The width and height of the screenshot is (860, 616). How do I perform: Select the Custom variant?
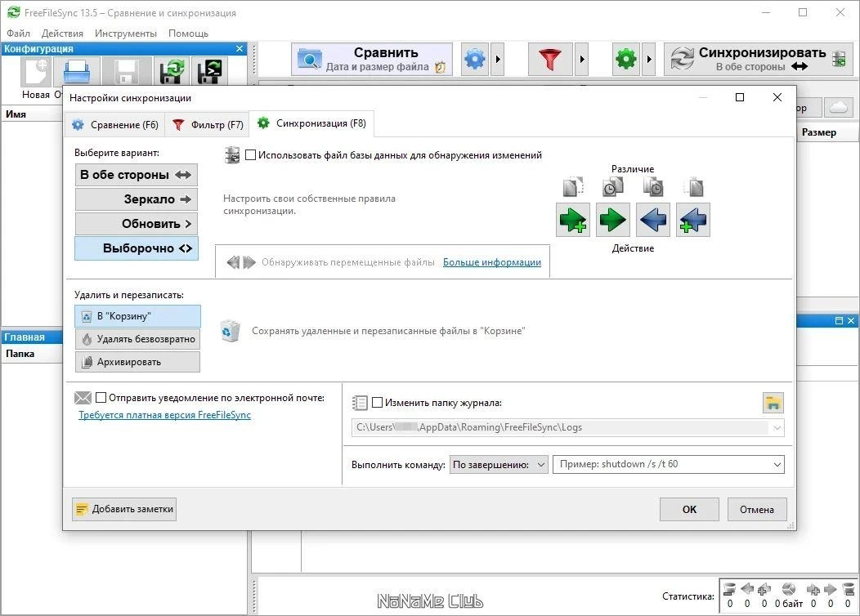click(136, 248)
